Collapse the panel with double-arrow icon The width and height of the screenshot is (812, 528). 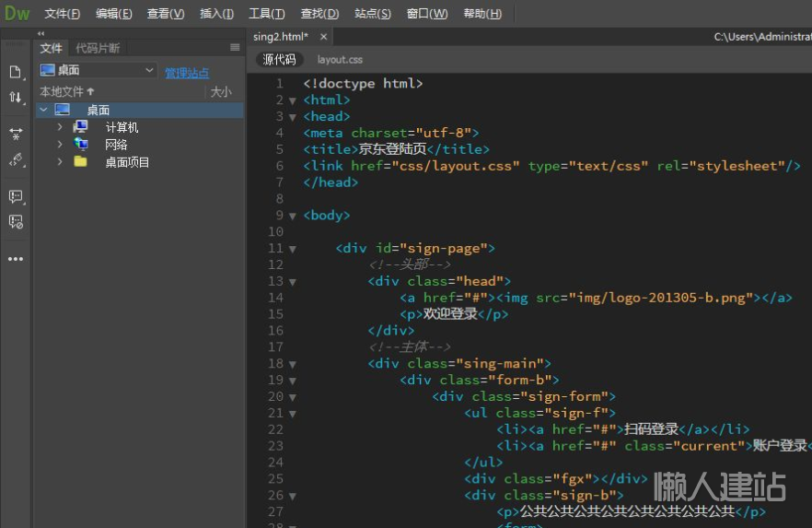41,33
